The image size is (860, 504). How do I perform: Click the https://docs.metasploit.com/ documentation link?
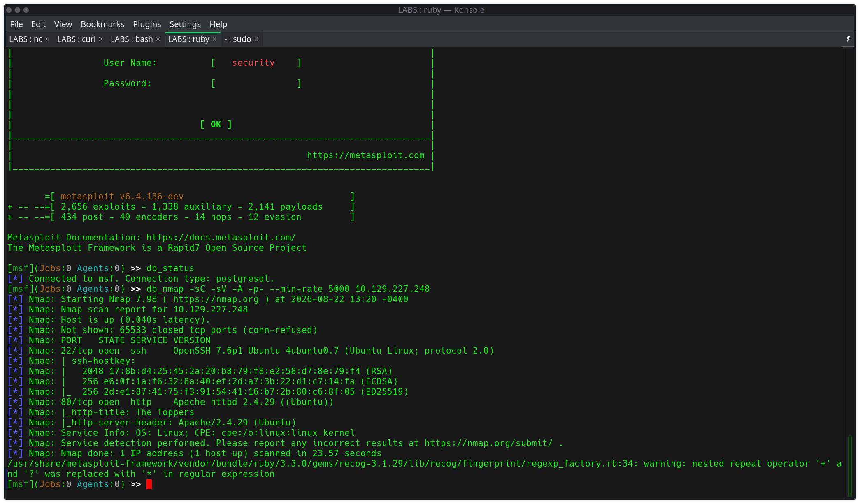click(x=221, y=238)
